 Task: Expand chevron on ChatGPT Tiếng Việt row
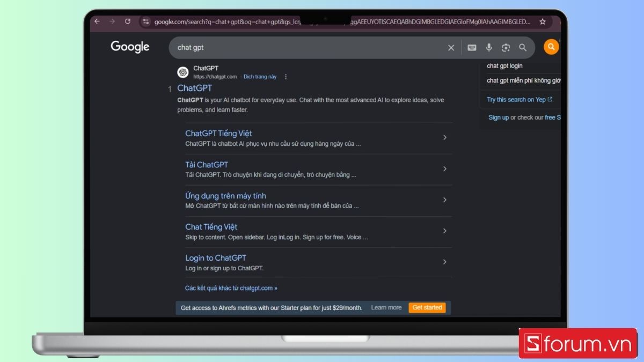445,137
